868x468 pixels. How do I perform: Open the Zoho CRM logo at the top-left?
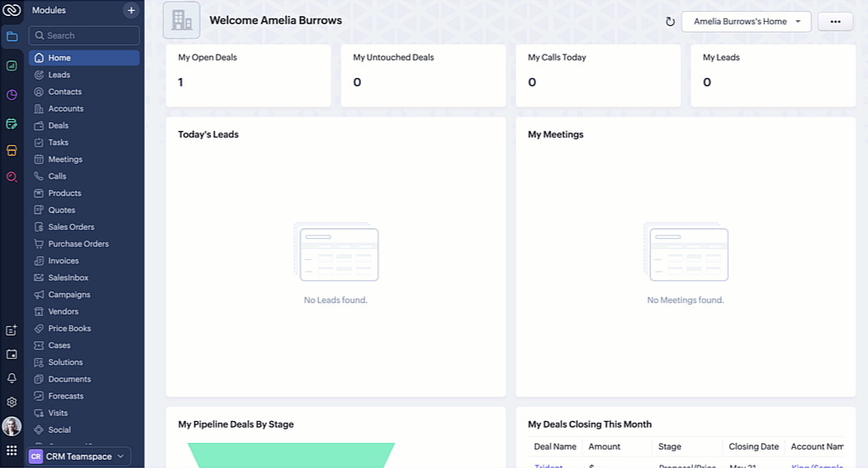(x=12, y=10)
